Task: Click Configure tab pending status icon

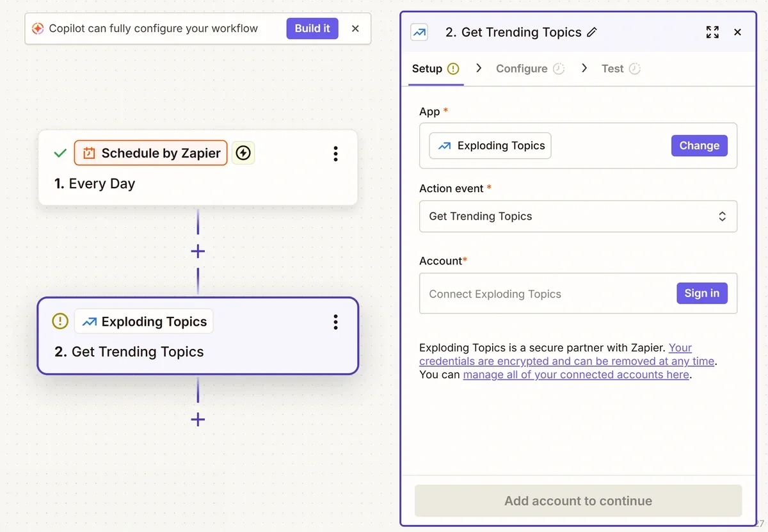Action: 559,69
